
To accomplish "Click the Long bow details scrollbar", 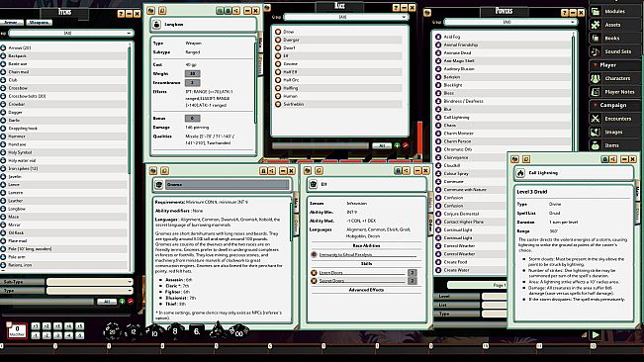I will pos(255,82).
